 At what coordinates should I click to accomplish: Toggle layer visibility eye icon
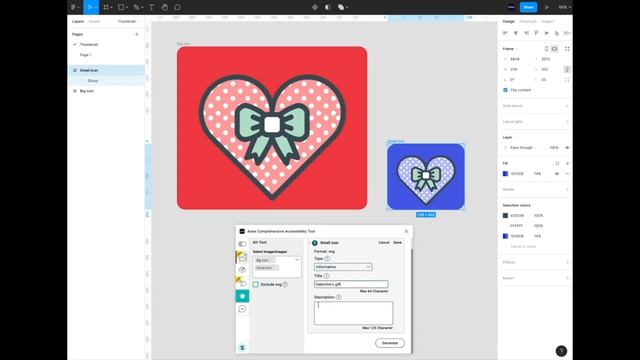click(567, 148)
